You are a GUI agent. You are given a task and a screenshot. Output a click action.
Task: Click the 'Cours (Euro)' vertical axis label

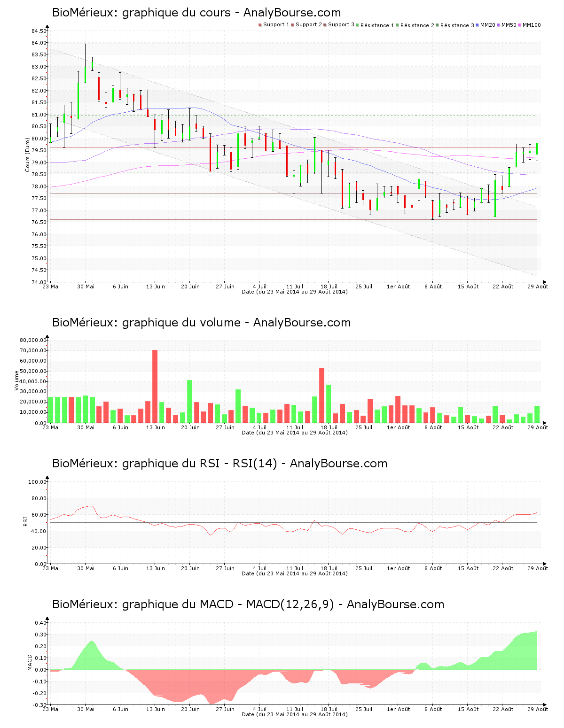[27, 155]
